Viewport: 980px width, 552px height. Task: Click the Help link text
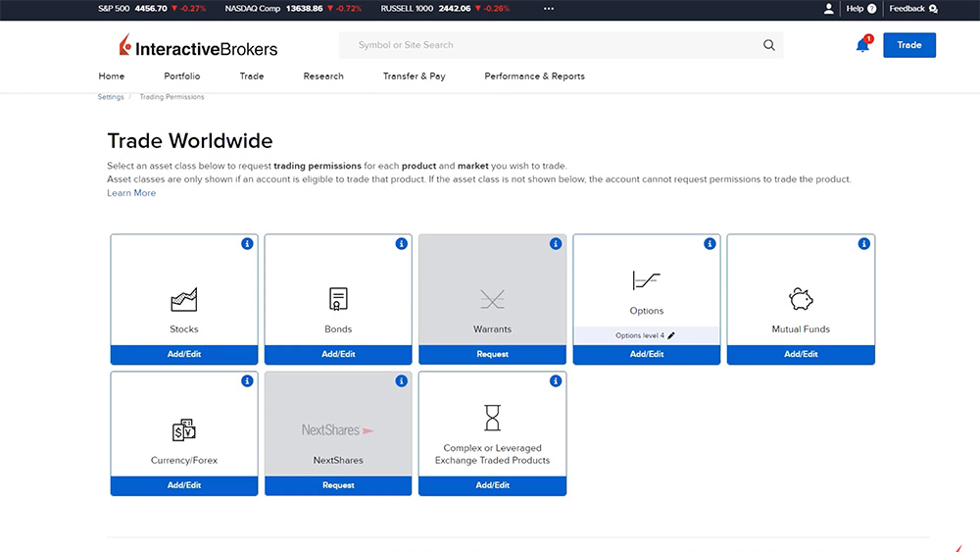[855, 9]
